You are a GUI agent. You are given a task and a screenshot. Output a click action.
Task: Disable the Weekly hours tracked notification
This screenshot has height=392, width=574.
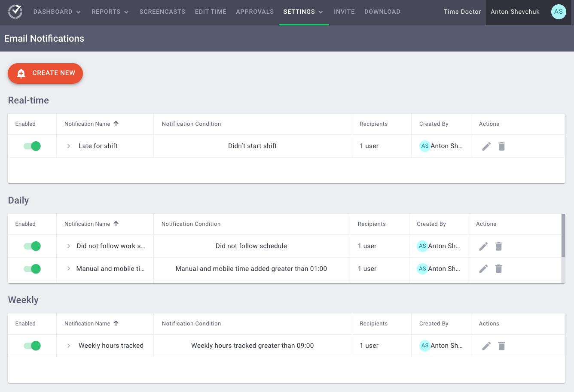tap(31, 346)
